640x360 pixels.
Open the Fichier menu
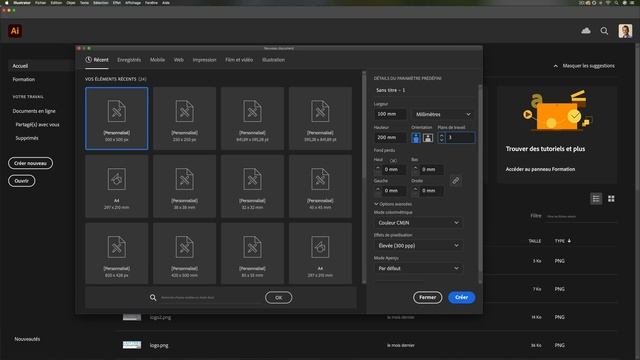40,2
